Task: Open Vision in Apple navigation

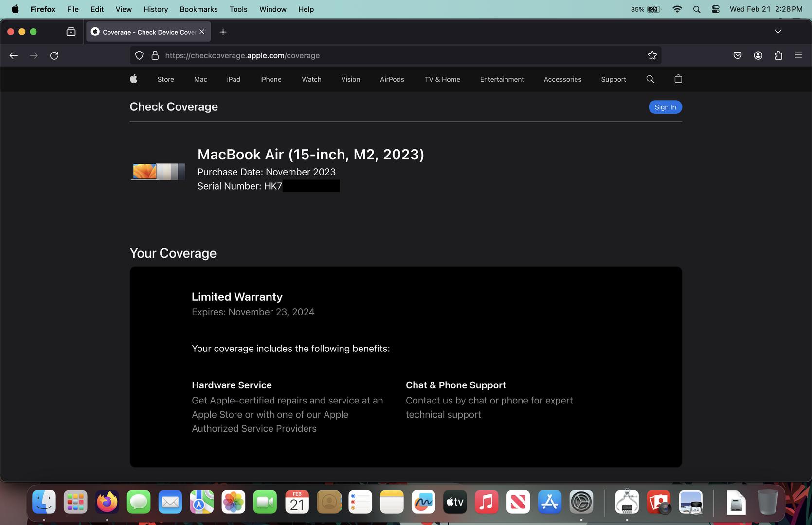Action: coord(350,79)
